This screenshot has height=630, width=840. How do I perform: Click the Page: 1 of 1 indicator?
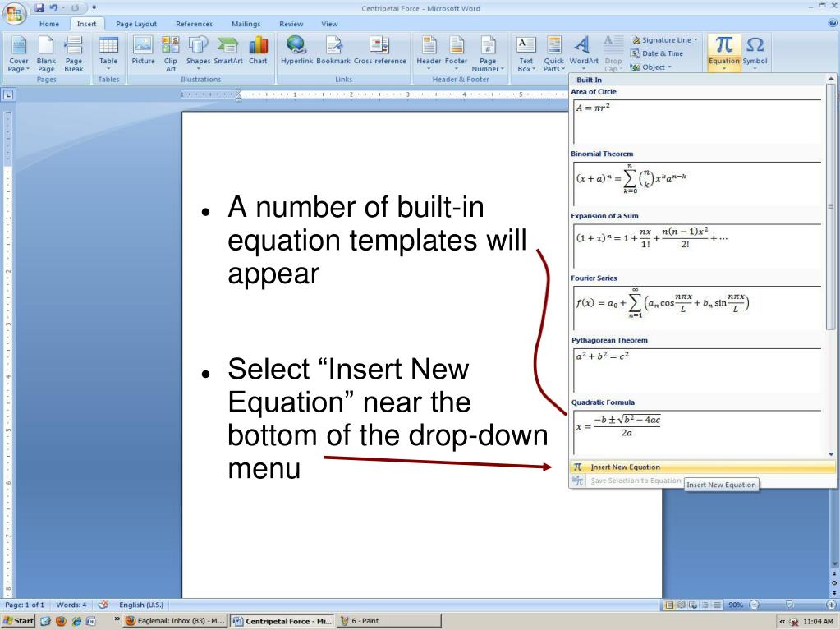(x=25, y=605)
